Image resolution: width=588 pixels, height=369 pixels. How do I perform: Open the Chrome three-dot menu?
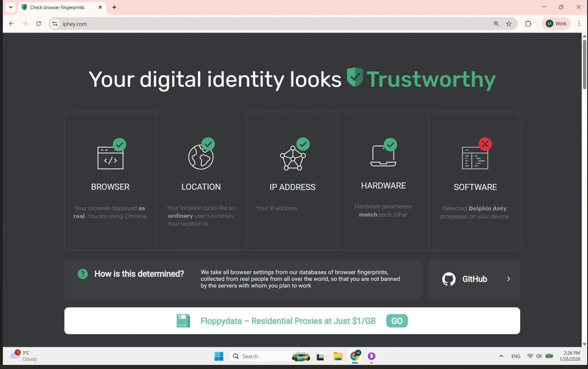[x=579, y=24]
